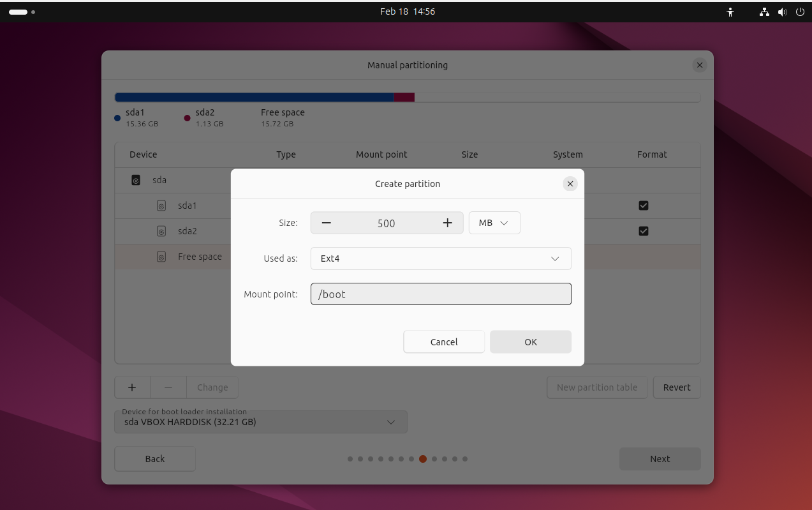Click the Free space 15.72 GB legend
Screen dimensions: 812x510
tap(283, 117)
